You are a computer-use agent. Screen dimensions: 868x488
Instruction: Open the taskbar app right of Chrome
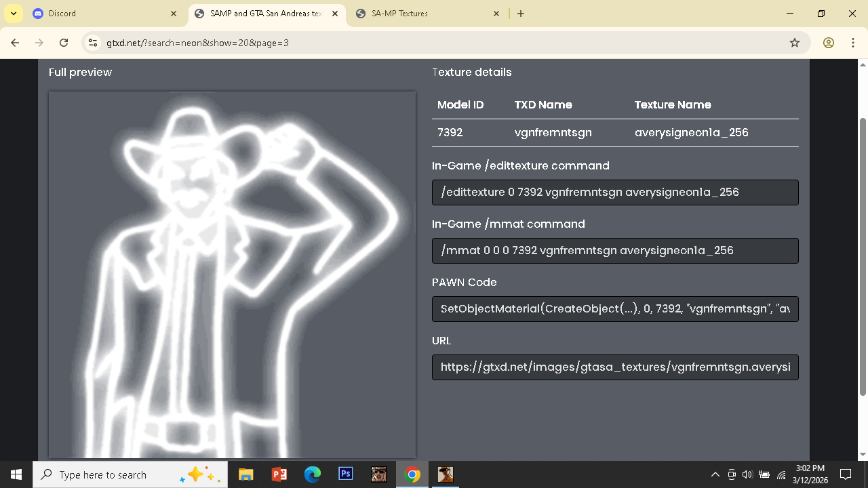tap(445, 474)
